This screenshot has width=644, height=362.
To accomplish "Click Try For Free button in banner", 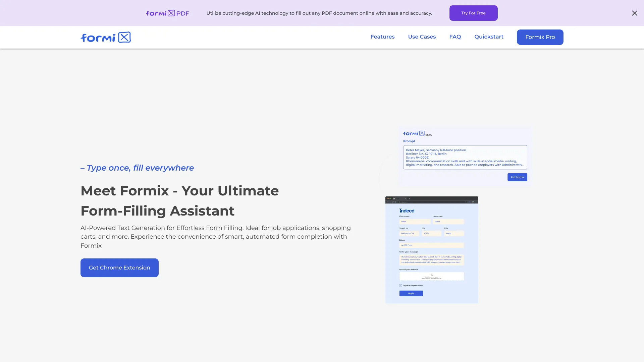I will [x=473, y=13].
